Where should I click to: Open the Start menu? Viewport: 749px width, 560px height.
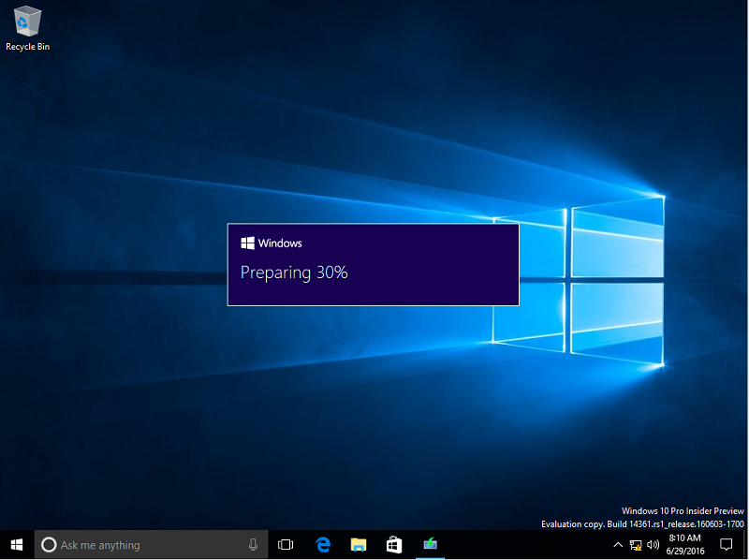coord(17,545)
